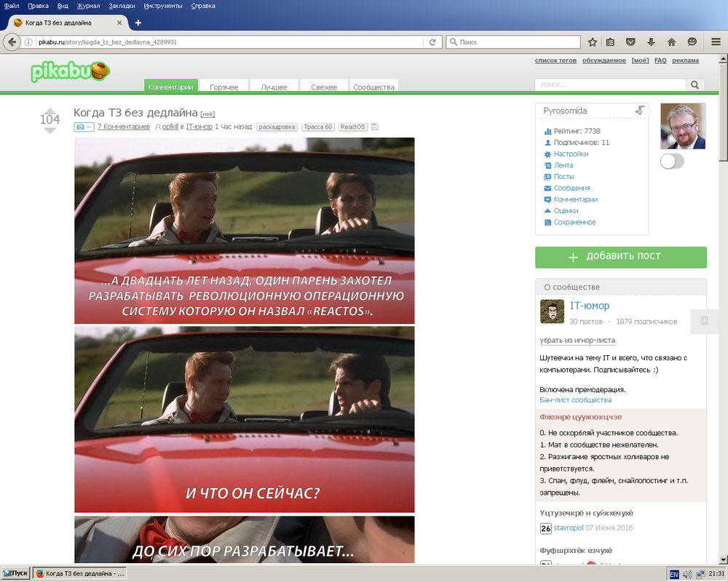
Task: Open the Файл menu
Action: click(x=12, y=6)
